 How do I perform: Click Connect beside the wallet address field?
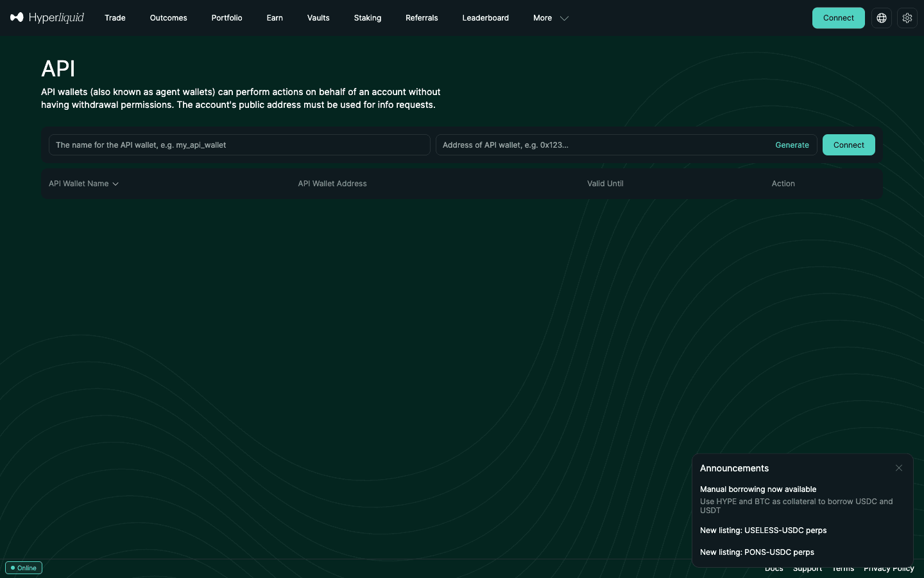(x=848, y=145)
